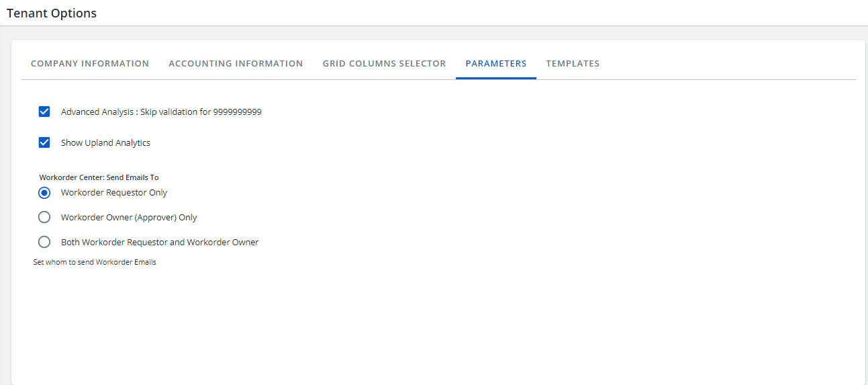Click the Advanced Analysis skip validation label

tap(161, 112)
